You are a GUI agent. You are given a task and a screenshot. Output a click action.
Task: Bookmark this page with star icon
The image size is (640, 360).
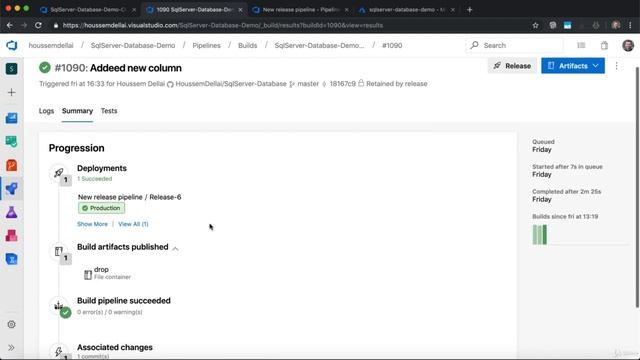coord(535,25)
